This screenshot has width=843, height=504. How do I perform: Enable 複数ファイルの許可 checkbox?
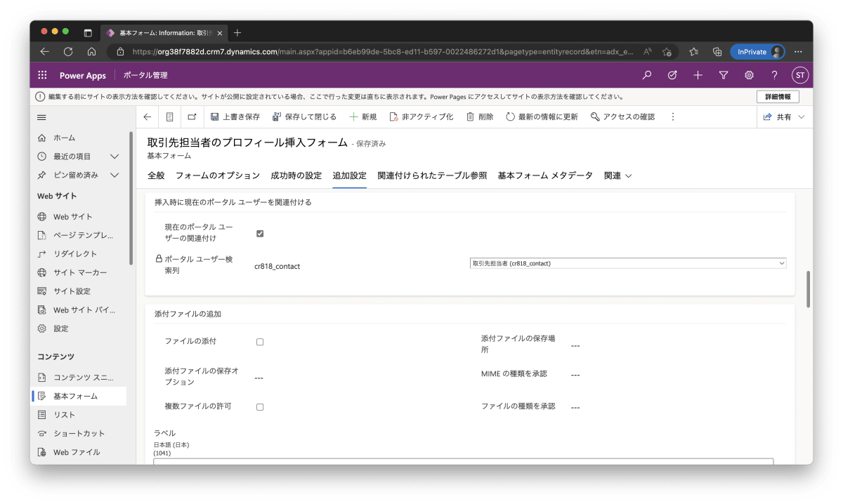tap(260, 406)
